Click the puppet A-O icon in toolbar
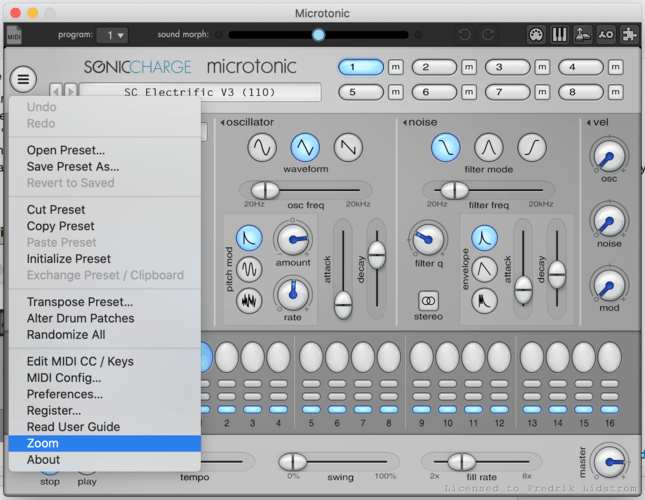This screenshot has width=645, height=500. (x=606, y=35)
